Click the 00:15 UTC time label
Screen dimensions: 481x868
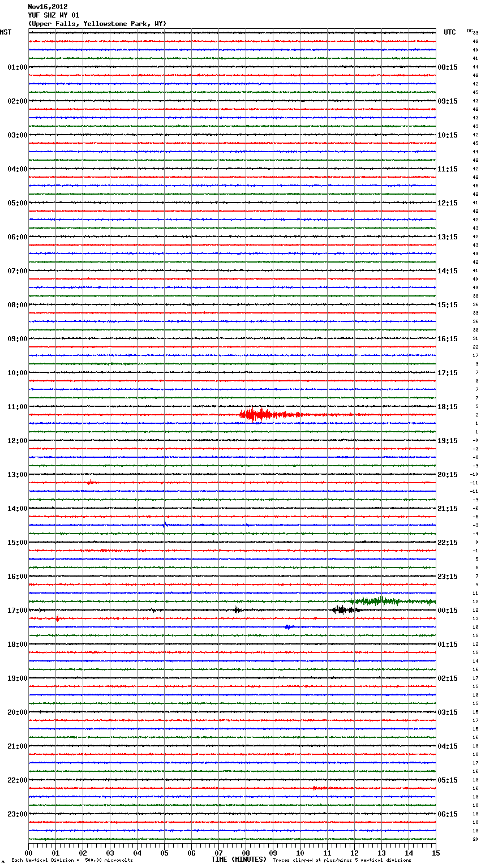pos(448,611)
